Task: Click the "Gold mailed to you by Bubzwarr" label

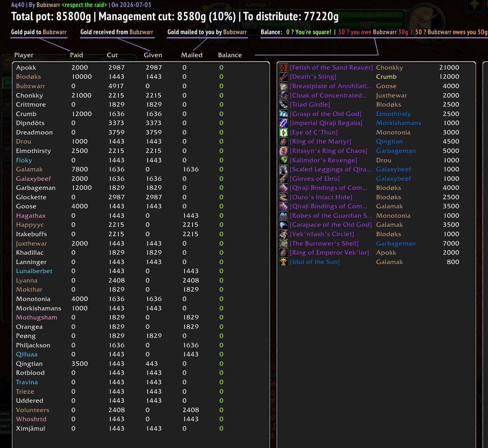Action: (207, 32)
